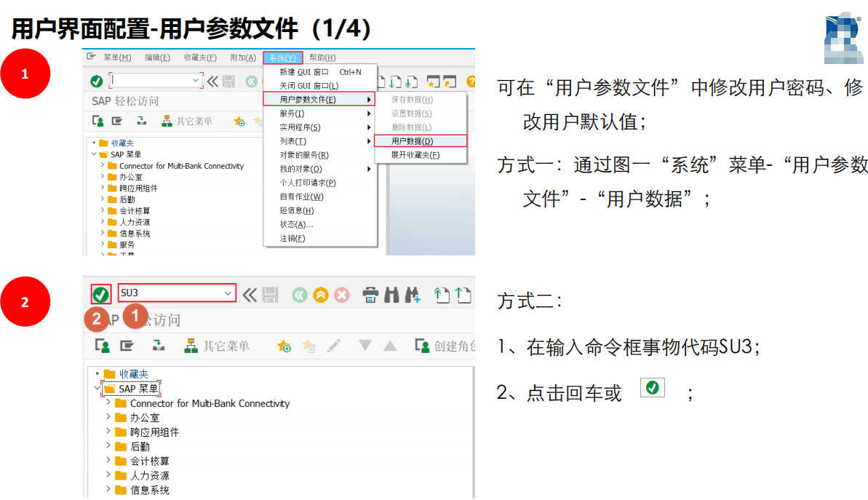
Task: Click SAP Business Workplace icon in upper toolbar
Action: (142, 121)
